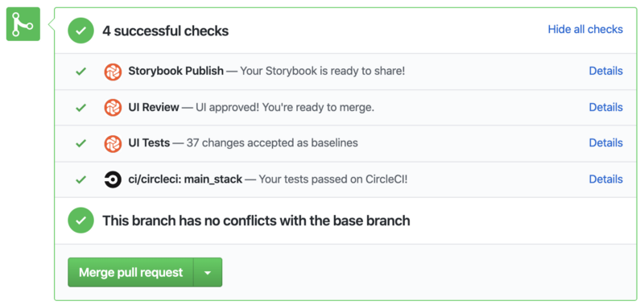
Task: Open Details for Storybook Publish
Action: pos(606,71)
